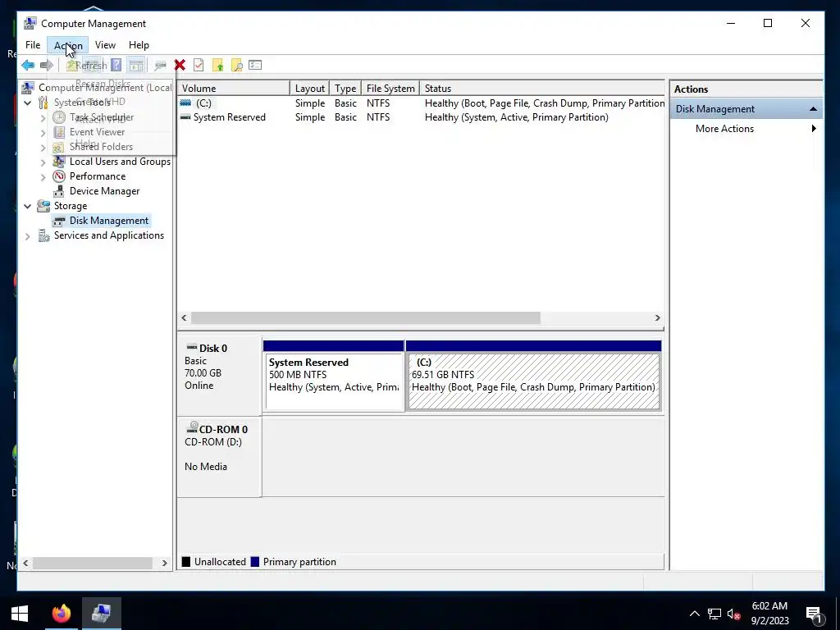Image resolution: width=840 pixels, height=630 pixels.
Task: Sort by the Layout column header
Action: pos(309,89)
